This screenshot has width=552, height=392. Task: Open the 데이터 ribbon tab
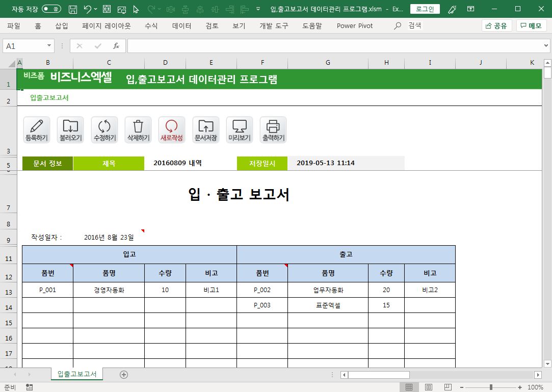click(181, 25)
